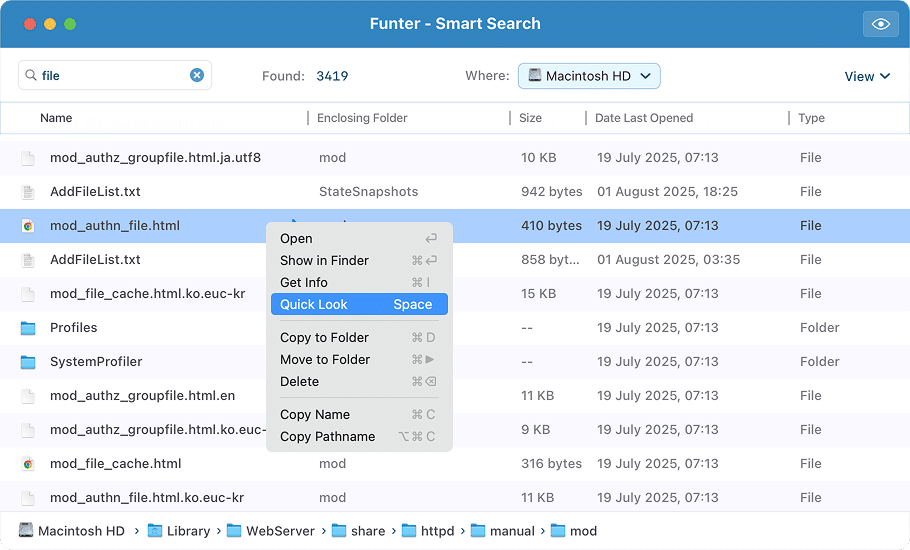Choose Get Info in context menu
The image size is (910, 550).
point(359,283)
